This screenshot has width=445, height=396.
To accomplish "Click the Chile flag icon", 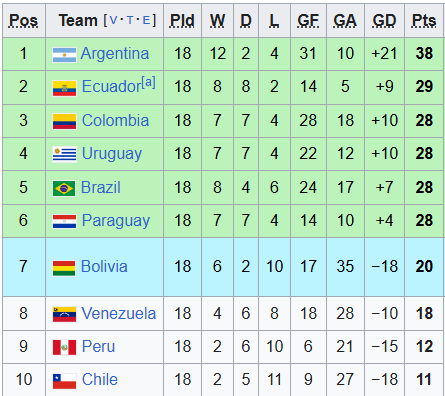I will click(x=64, y=381).
